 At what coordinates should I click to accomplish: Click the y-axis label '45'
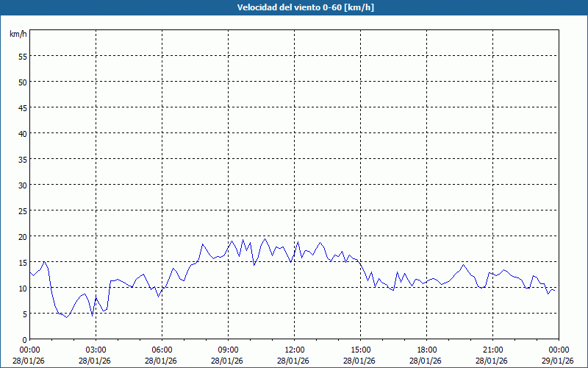[23, 108]
